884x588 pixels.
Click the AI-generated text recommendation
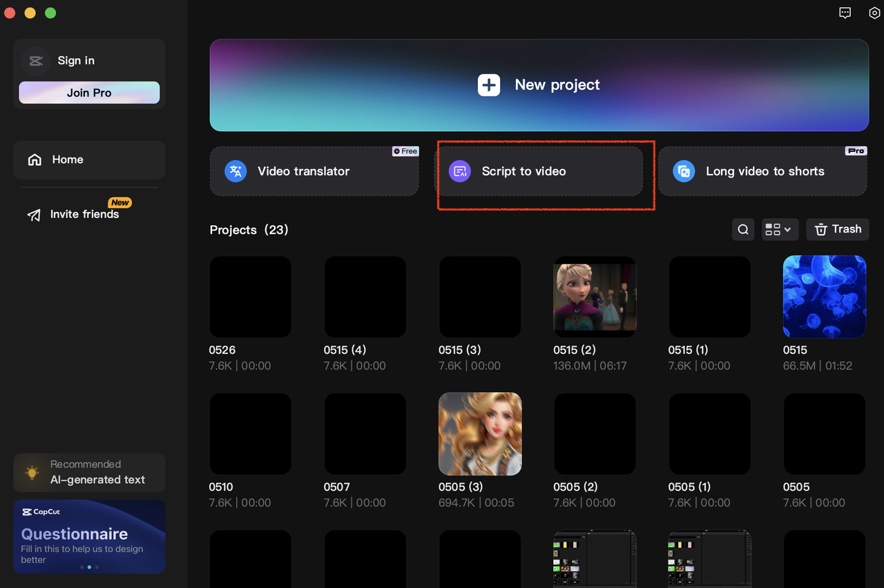click(x=89, y=473)
